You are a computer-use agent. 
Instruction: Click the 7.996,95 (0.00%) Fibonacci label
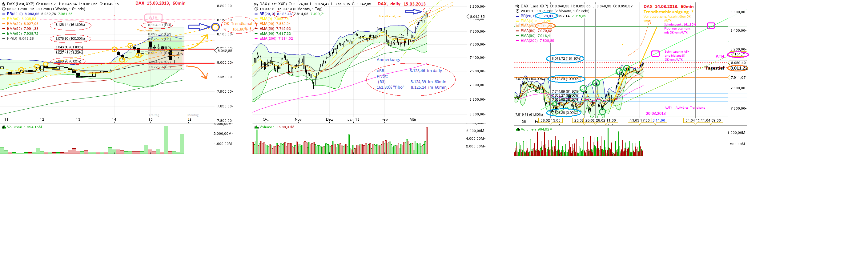tap(68, 61)
